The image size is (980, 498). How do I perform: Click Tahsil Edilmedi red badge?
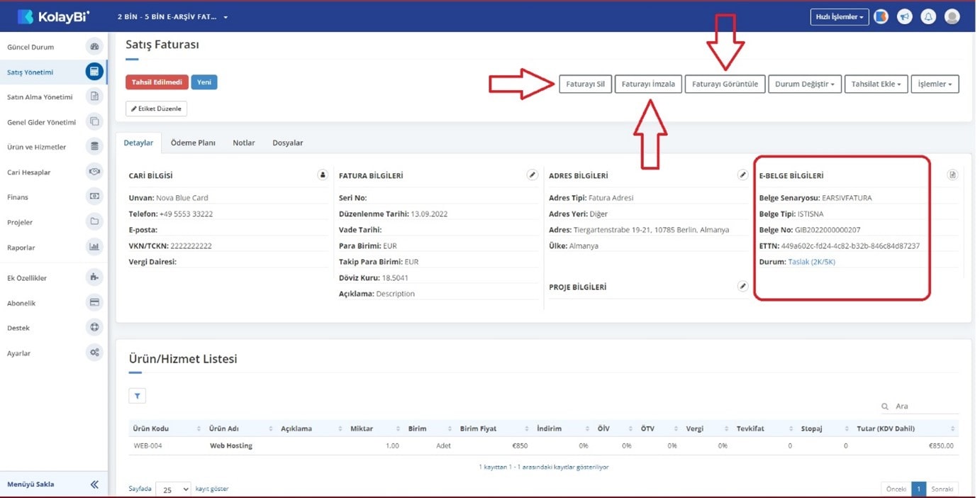pos(157,82)
